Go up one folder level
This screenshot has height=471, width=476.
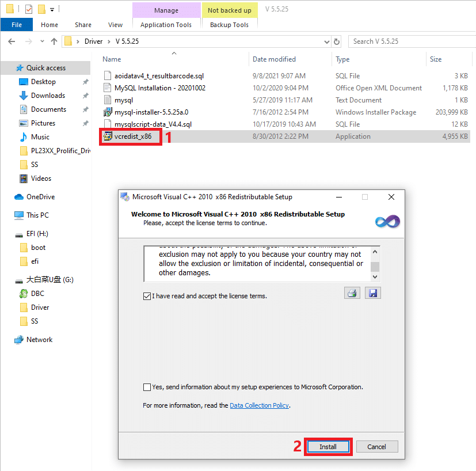54,41
